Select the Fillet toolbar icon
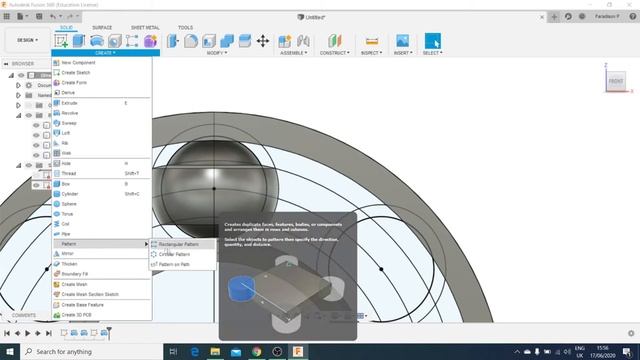Viewport: 640px width, 360px height. 191,41
